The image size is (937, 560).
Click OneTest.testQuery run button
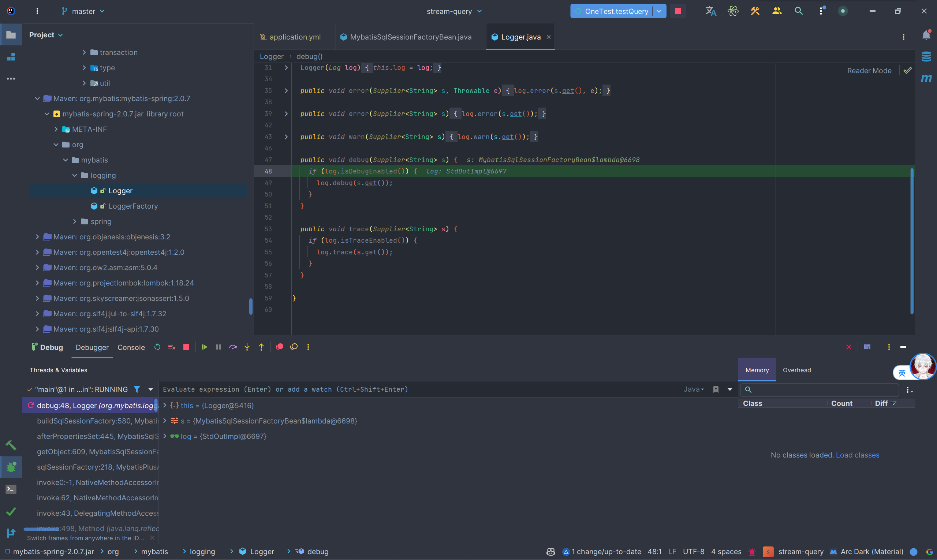coord(611,11)
